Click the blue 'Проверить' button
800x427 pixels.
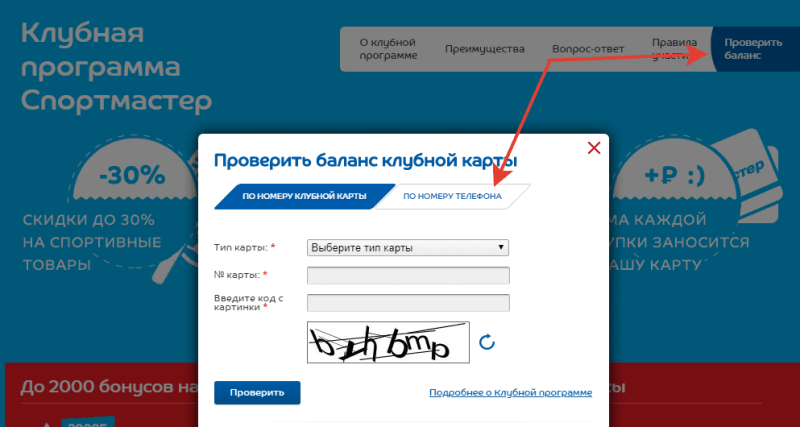tap(257, 392)
